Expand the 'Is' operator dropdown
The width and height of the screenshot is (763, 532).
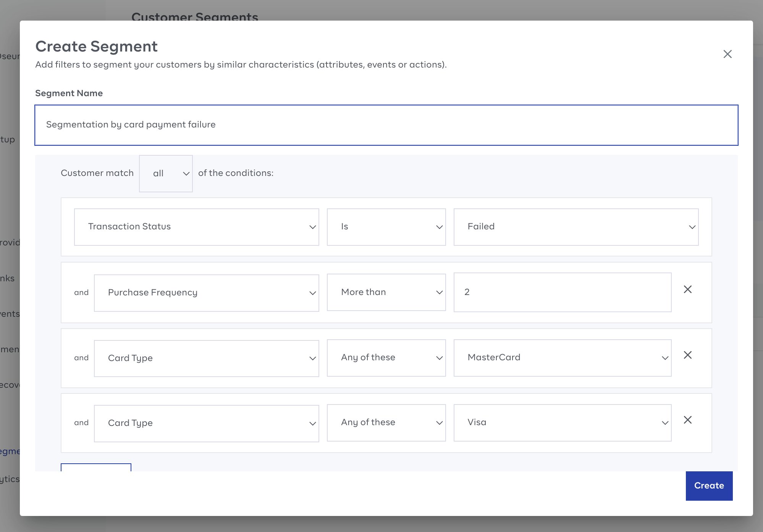coord(386,227)
